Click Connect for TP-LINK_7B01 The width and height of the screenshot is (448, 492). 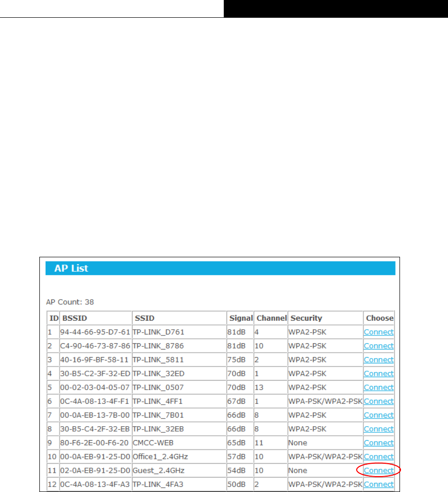[379, 415]
